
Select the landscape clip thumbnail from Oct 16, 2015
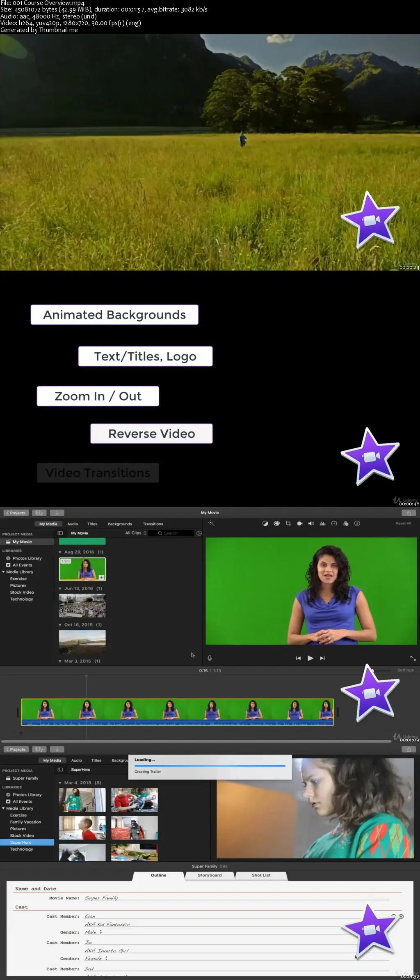[x=82, y=642]
